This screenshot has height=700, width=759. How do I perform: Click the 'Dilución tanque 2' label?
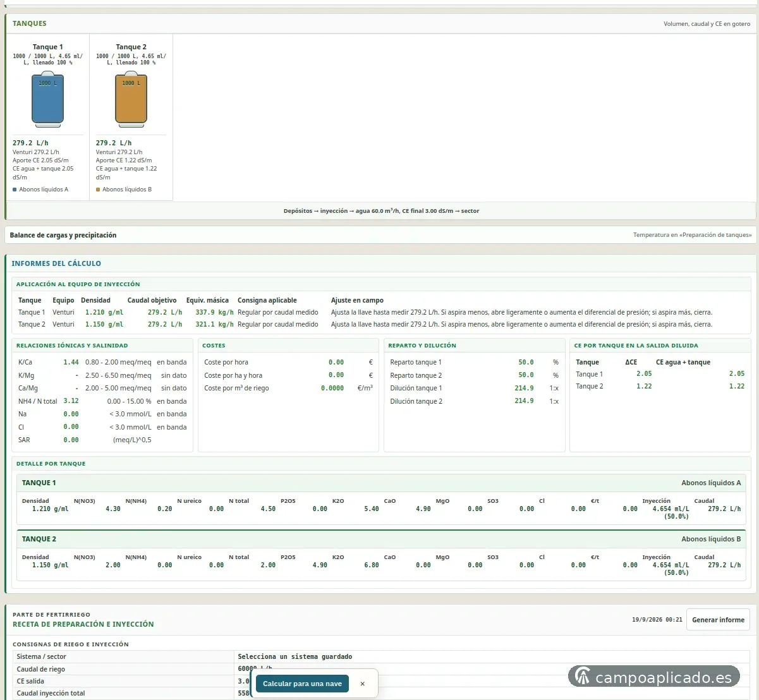point(416,401)
